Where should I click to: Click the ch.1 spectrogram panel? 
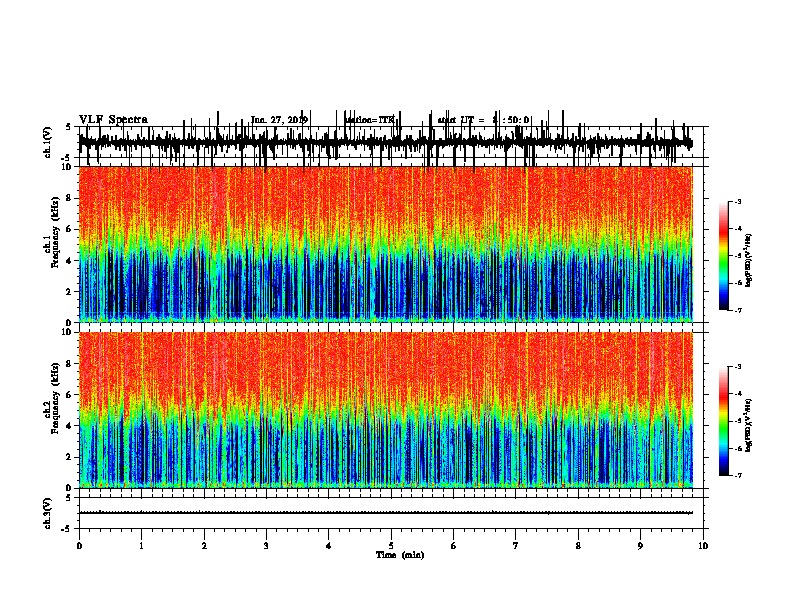(386, 244)
